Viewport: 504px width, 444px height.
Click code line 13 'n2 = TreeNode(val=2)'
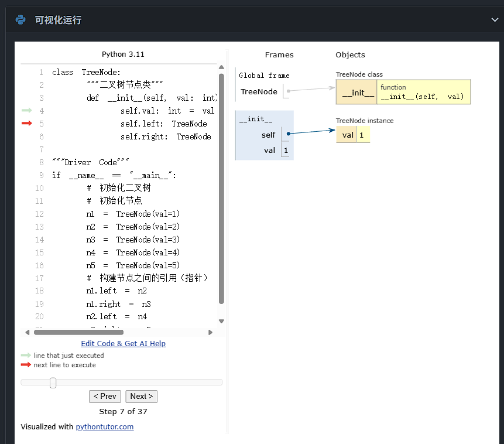(x=133, y=227)
